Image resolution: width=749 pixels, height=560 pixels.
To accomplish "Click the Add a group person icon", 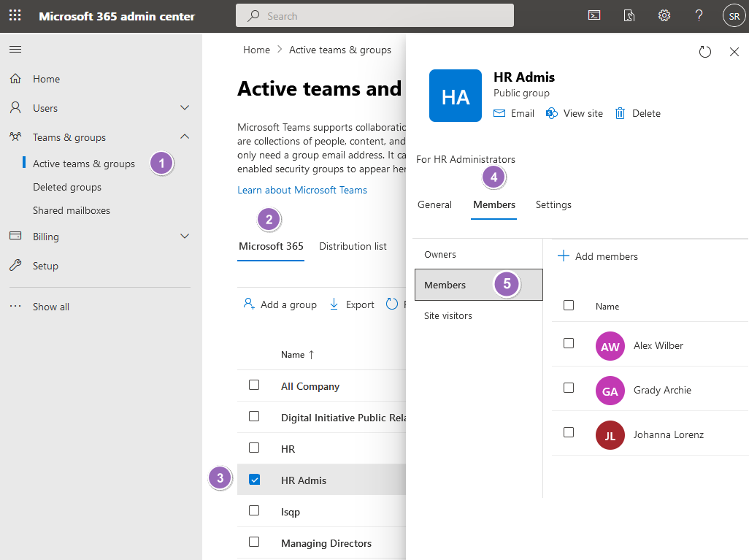I will 249,304.
